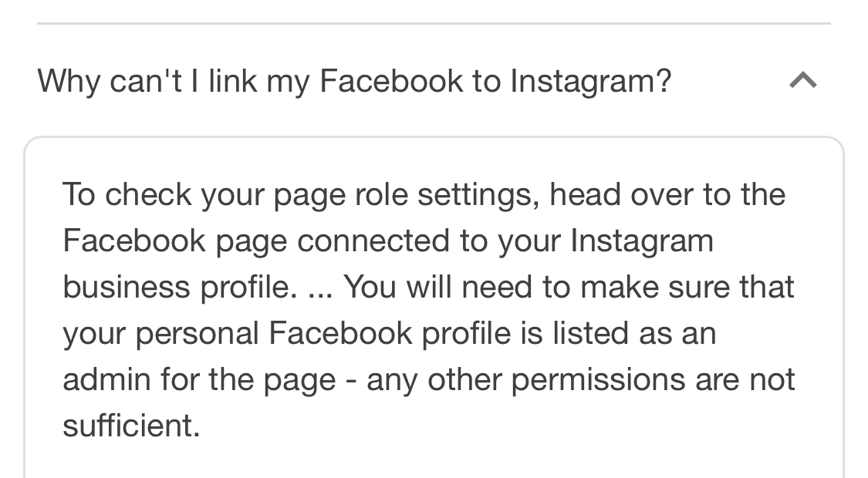Click the phrase "any other permissions are not"
868x478 pixels.
click(580, 379)
